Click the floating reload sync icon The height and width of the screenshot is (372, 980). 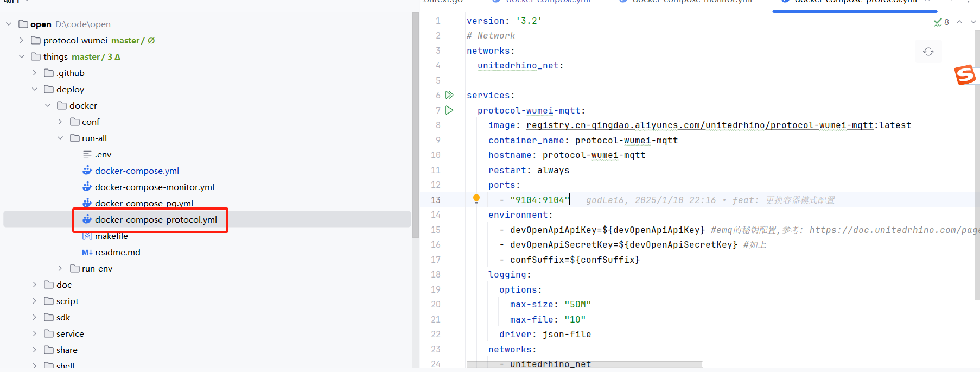tap(928, 52)
